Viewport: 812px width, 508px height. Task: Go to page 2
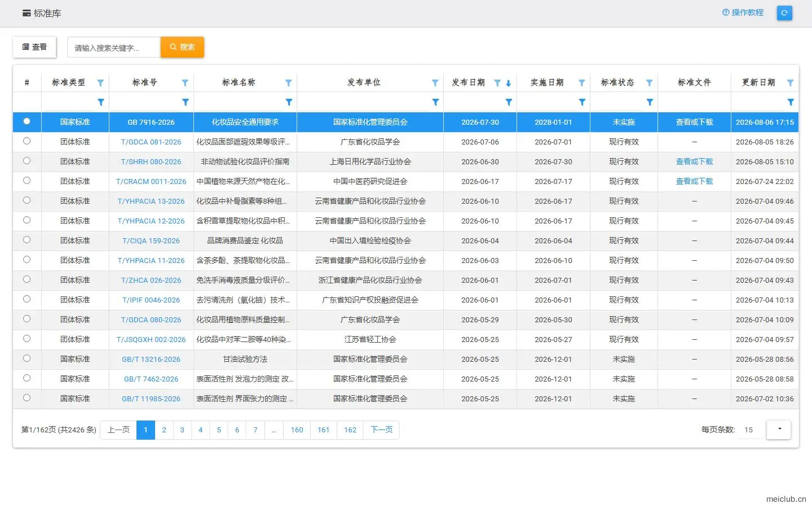[x=164, y=430]
